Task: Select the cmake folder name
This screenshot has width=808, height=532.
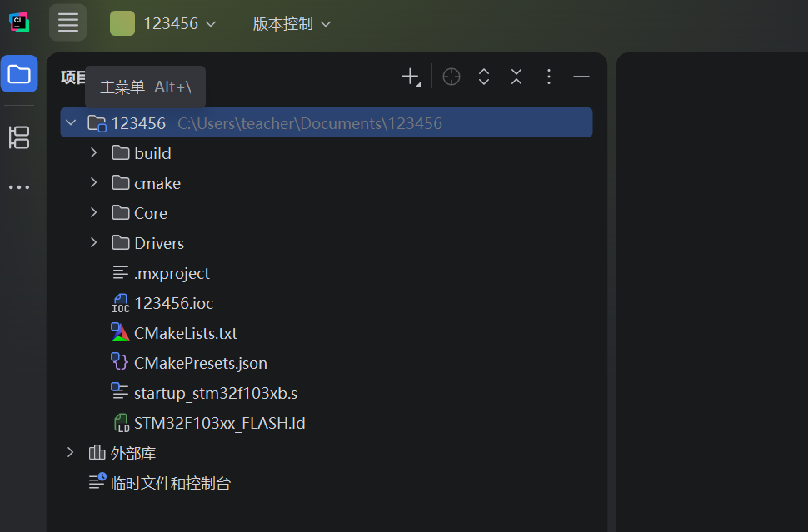Action: point(157,183)
